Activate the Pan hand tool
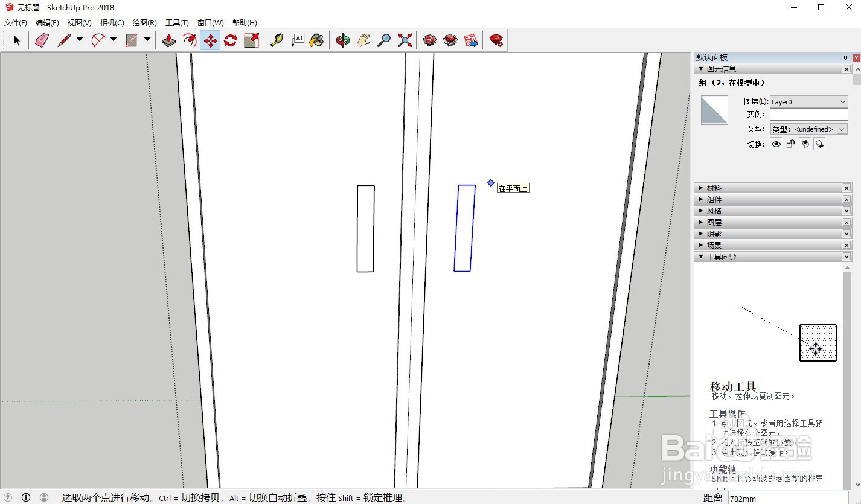Screen dimensions: 861x504 point(363,40)
